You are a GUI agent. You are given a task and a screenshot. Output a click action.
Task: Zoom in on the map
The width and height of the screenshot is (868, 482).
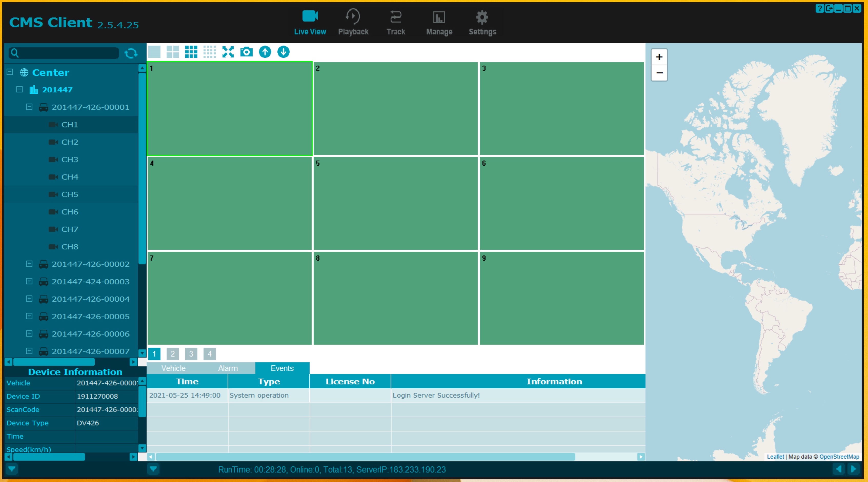(659, 57)
